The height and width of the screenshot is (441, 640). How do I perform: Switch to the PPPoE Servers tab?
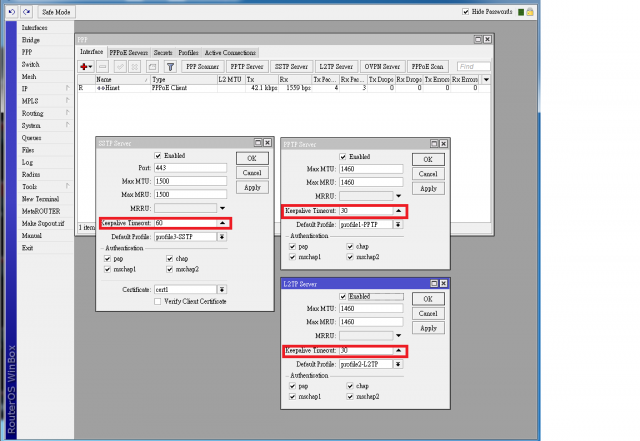pos(129,53)
